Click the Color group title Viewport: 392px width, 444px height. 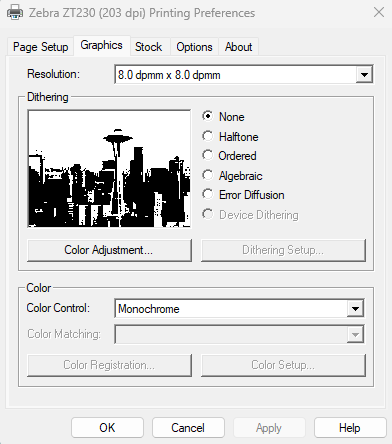tap(39, 288)
